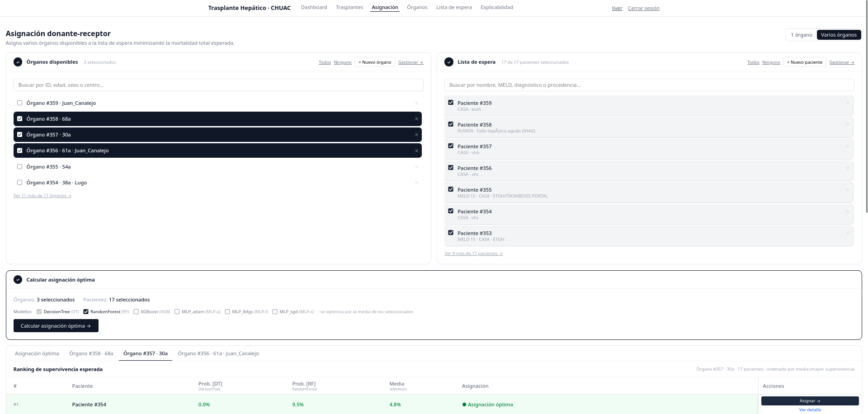
Task: Expand 'Ver 9 más de 17 pacientes'
Action: tap(473, 254)
